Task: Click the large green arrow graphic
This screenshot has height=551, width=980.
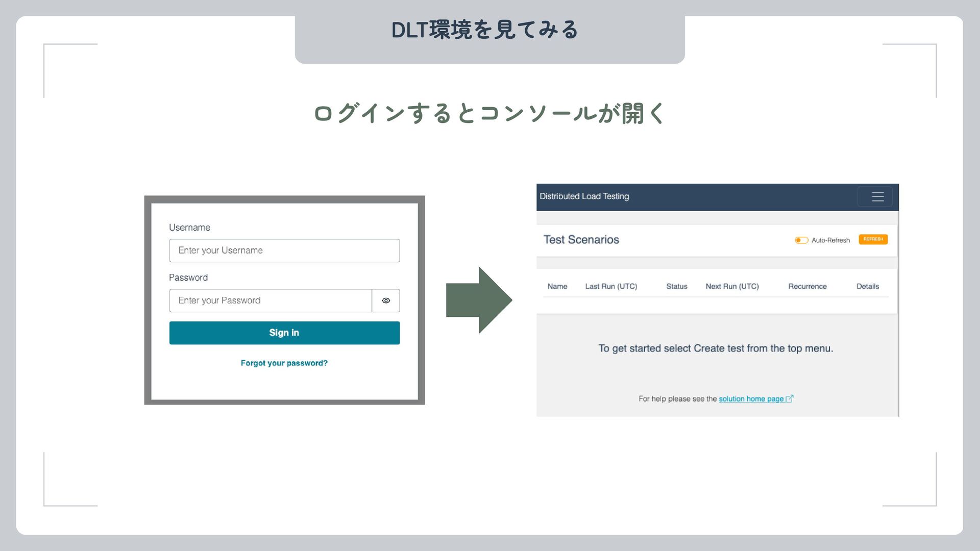Action: pos(478,300)
